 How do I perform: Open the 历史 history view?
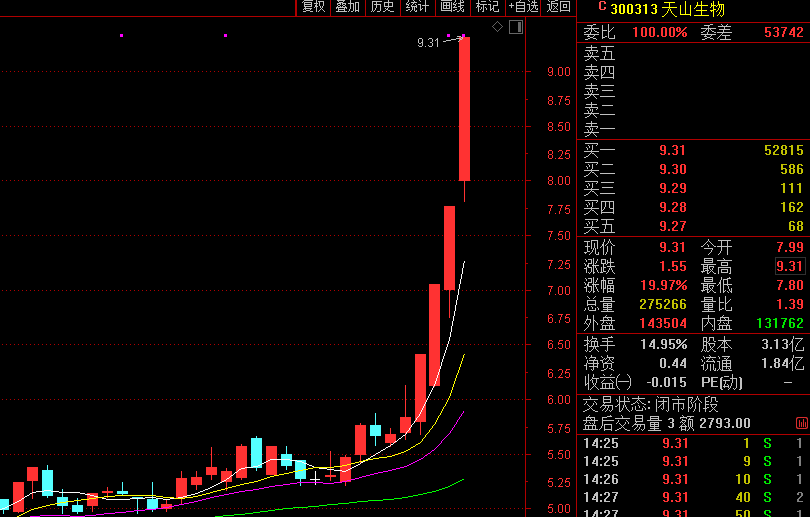click(x=382, y=7)
